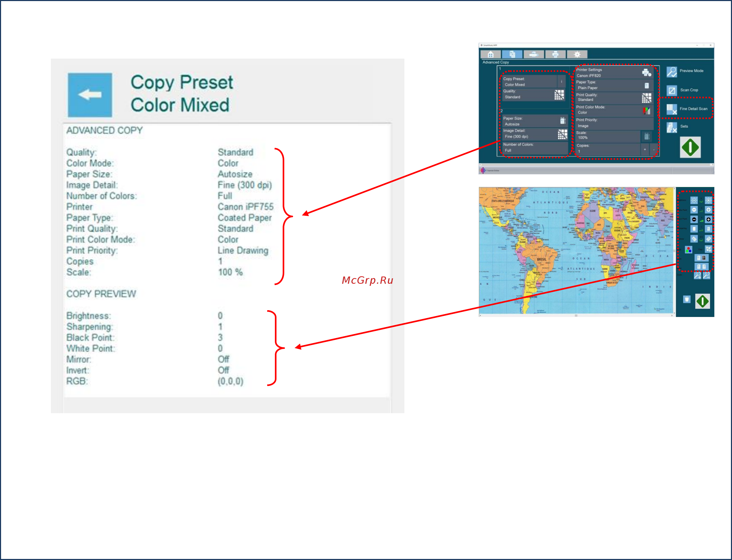The width and height of the screenshot is (732, 560).
Task: Decrease Black Point
Action: (694, 219)
